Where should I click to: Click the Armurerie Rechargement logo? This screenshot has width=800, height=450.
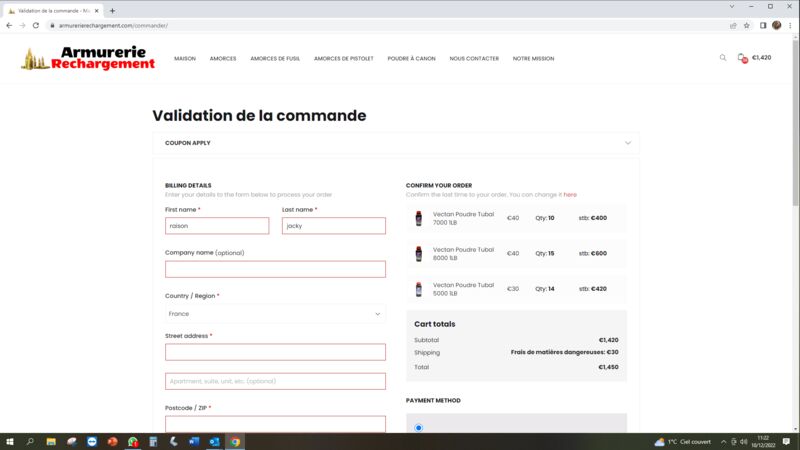click(x=88, y=58)
